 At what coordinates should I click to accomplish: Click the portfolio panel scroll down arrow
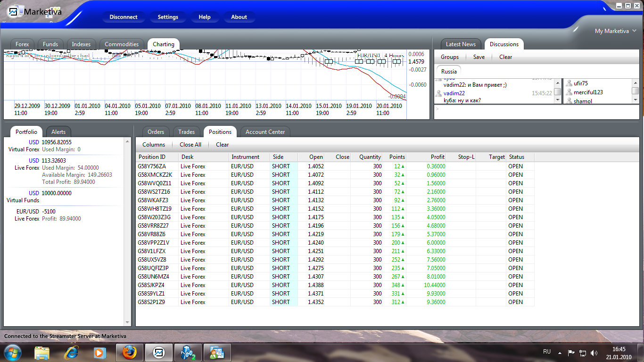pyautogui.click(x=127, y=322)
